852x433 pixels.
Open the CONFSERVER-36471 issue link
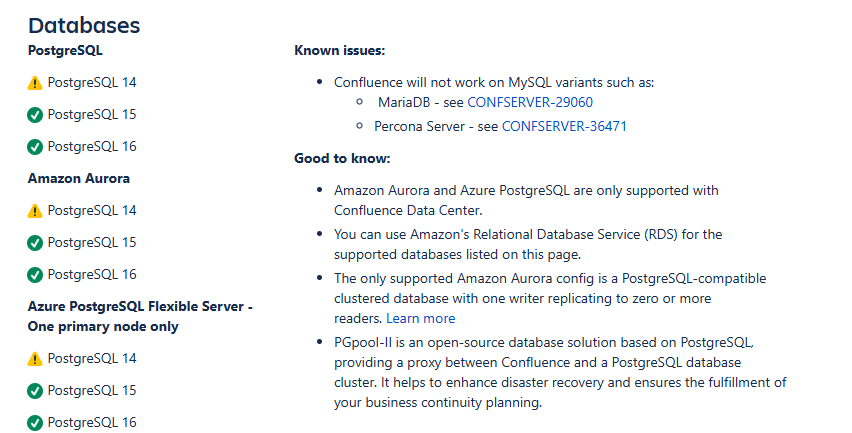[564, 127]
